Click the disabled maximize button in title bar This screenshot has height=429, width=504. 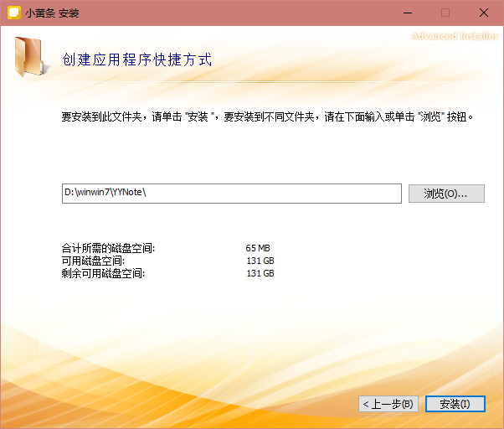[445, 13]
